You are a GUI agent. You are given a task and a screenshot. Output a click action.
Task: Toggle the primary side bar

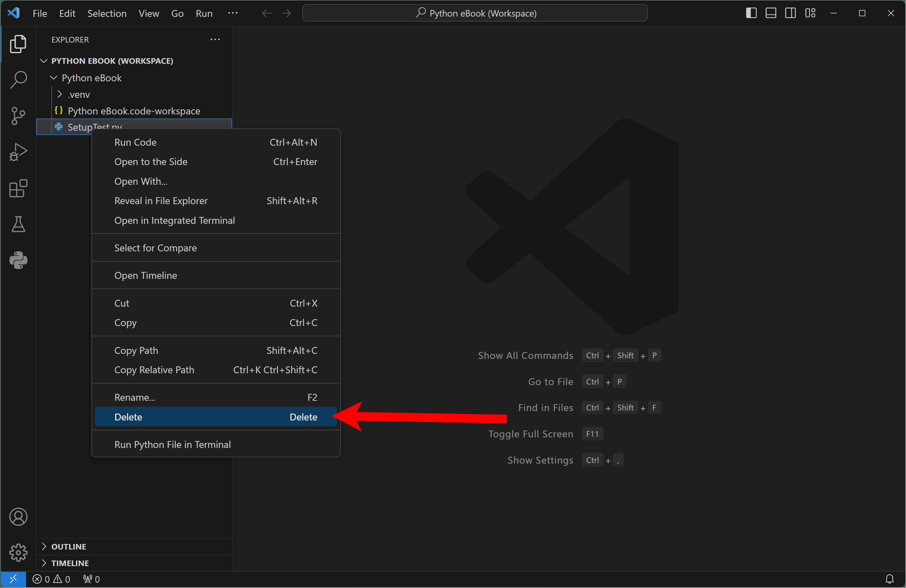(x=751, y=13)
